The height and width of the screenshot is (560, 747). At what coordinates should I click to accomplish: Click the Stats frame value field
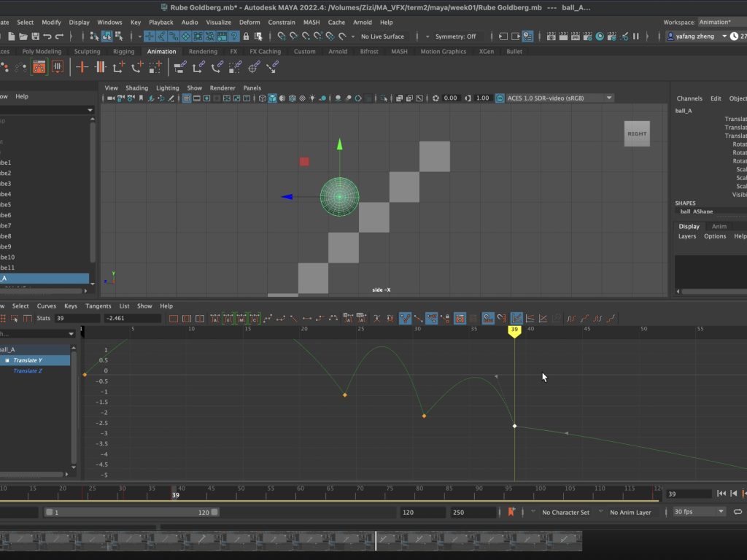77,319
